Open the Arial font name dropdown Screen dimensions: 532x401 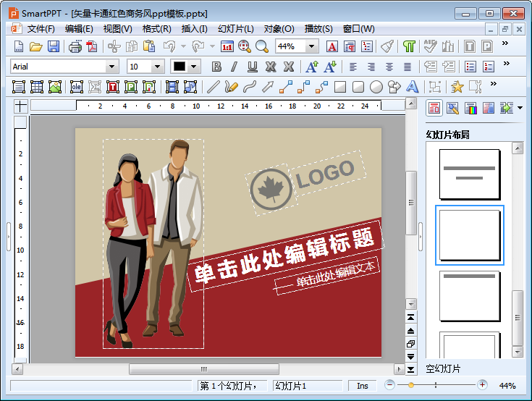pyautogui.click(x=111, y=67)
